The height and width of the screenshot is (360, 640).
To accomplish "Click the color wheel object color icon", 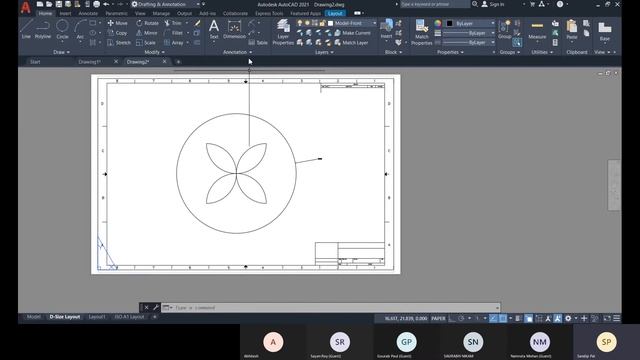I will tap(438, 23).
